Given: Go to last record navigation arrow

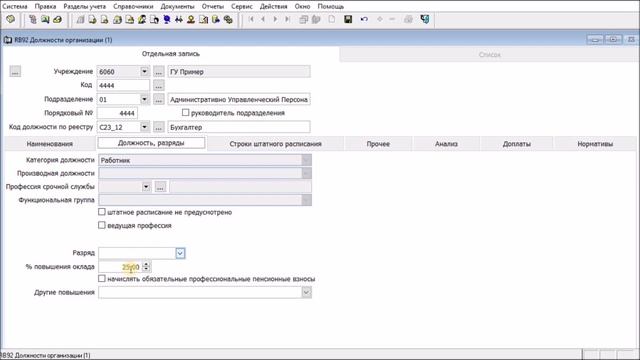Looking at the screenshot, I should click(287, 19).
